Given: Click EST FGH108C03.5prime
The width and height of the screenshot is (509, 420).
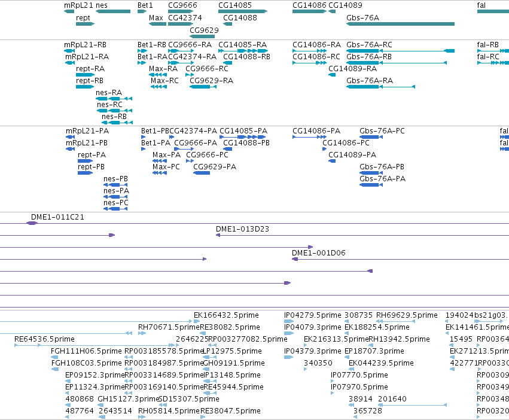Looking at the screenshot, I should point(86,363).
